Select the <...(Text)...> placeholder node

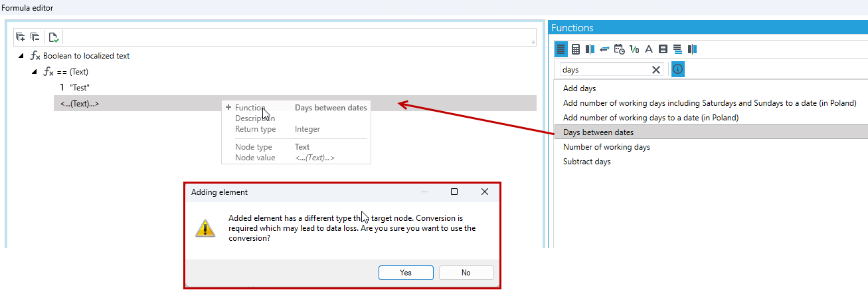[x=80, y=103]
